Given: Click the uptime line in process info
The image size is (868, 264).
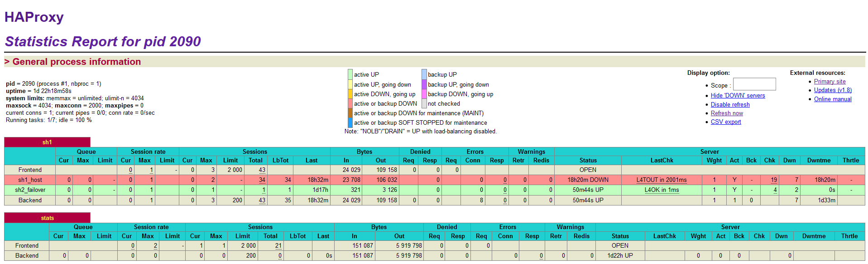Looking at the screenshot, I should point(38,91).
